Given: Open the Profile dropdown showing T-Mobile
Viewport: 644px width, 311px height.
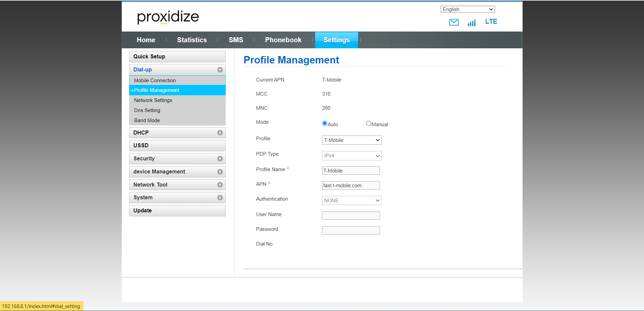Looking at the screenshot, I should [x=352, y=140].
